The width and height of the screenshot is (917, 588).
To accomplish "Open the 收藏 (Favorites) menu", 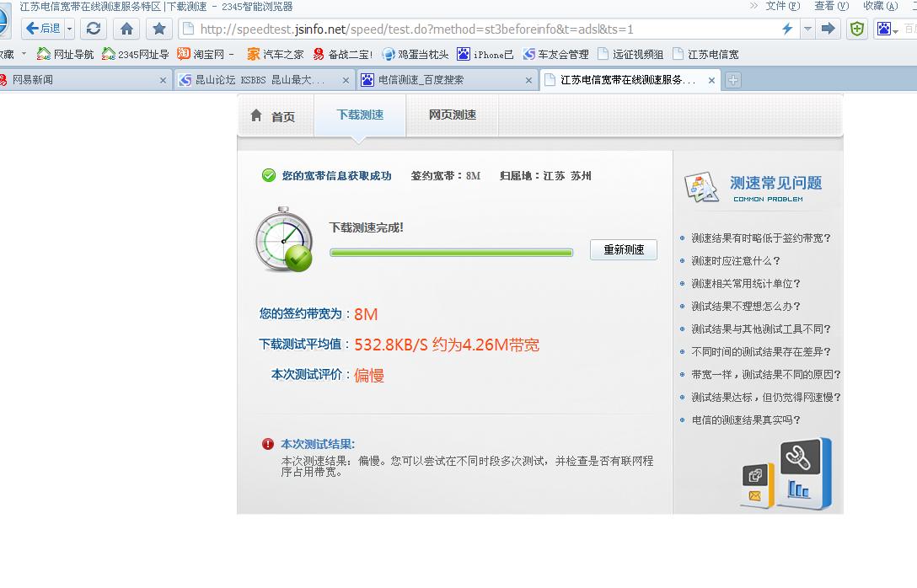I will coord(880,6).
